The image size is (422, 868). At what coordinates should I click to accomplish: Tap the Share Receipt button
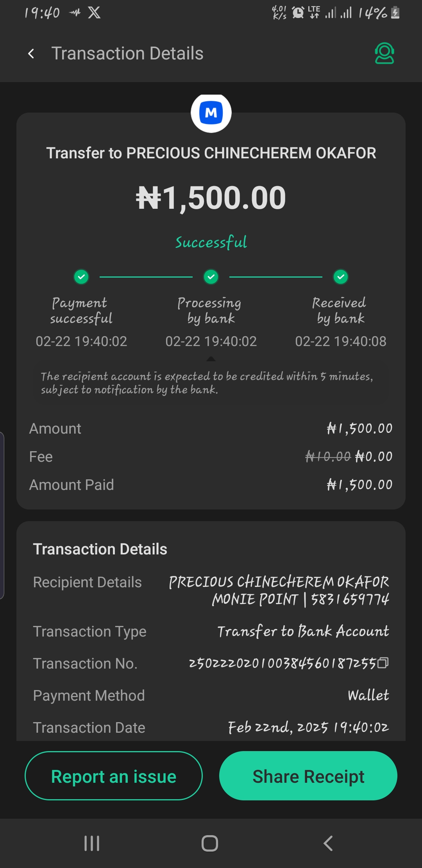308,776
